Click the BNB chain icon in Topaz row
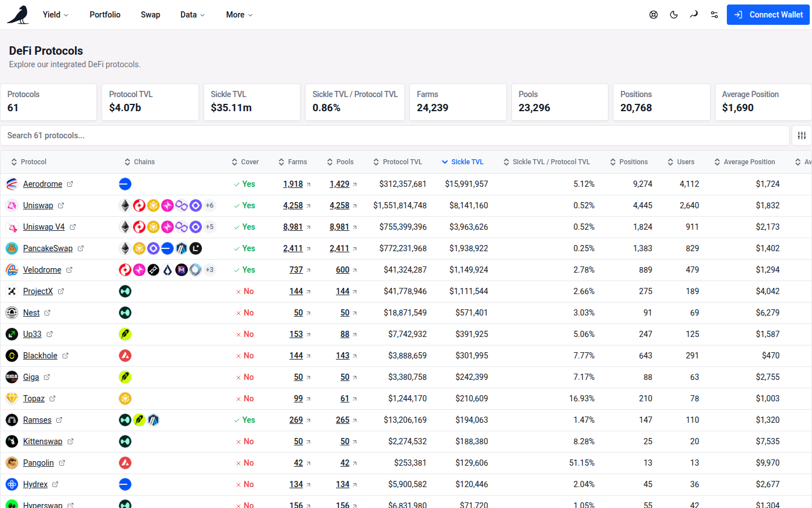The height and width of the screenshot is (508, 812). tap(125, 398)
